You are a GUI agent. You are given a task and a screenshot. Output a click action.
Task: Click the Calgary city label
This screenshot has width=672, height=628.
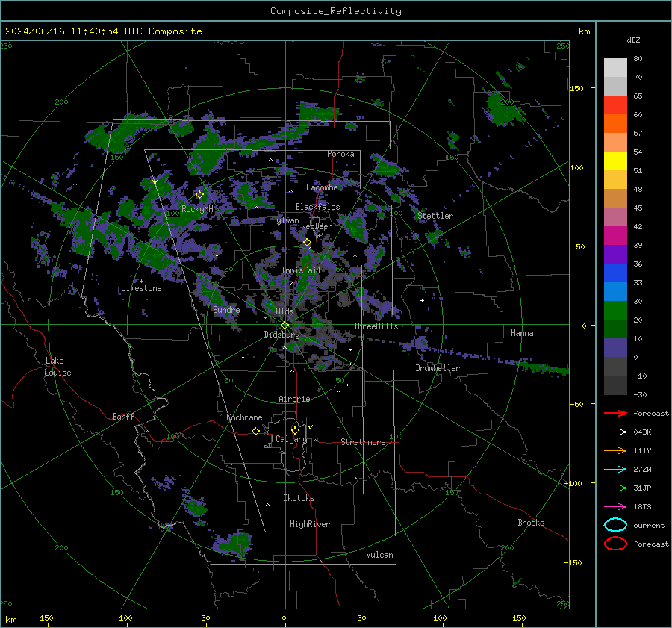(x=291, y=439)
